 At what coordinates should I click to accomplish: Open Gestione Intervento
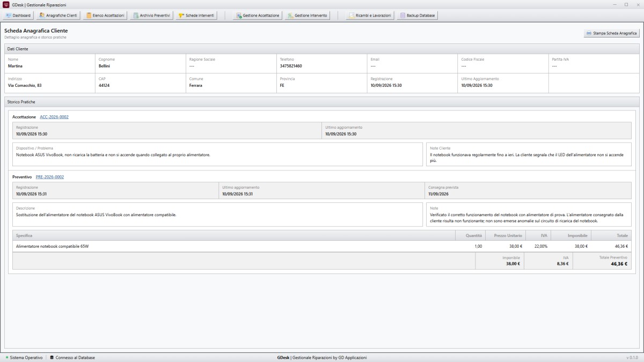point(308,16)
